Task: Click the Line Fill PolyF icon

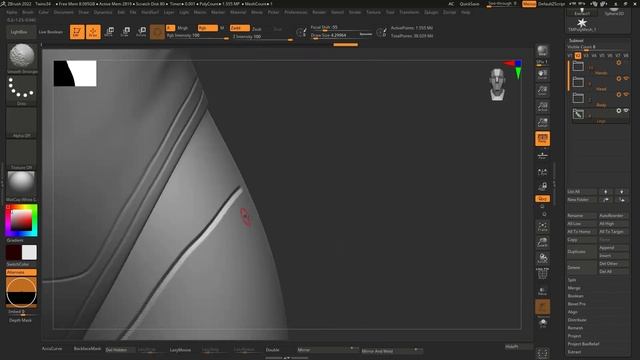Action: click(542, 274)
